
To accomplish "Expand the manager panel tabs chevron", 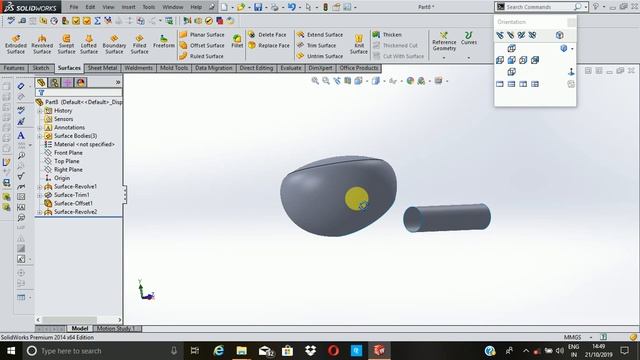I will (x=118, y=82).
